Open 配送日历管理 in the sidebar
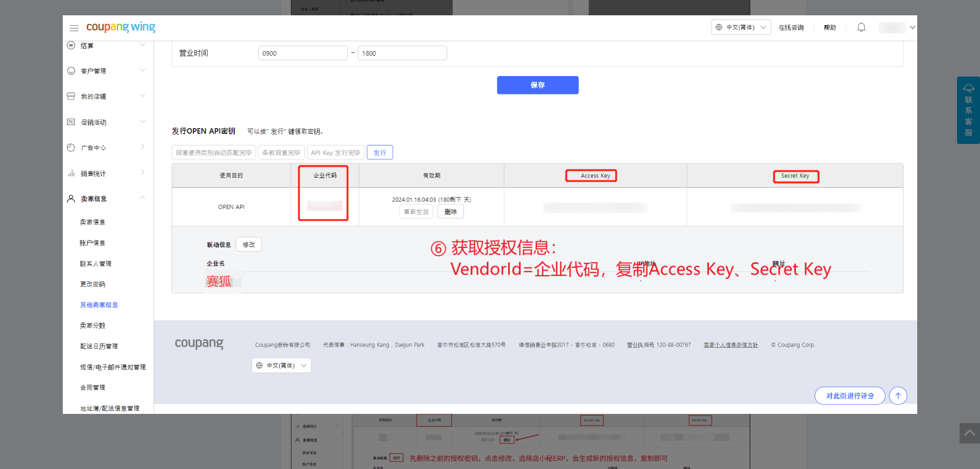Image resolution: width=980 pixels, height=469 pixels. (x=99, y=347)
